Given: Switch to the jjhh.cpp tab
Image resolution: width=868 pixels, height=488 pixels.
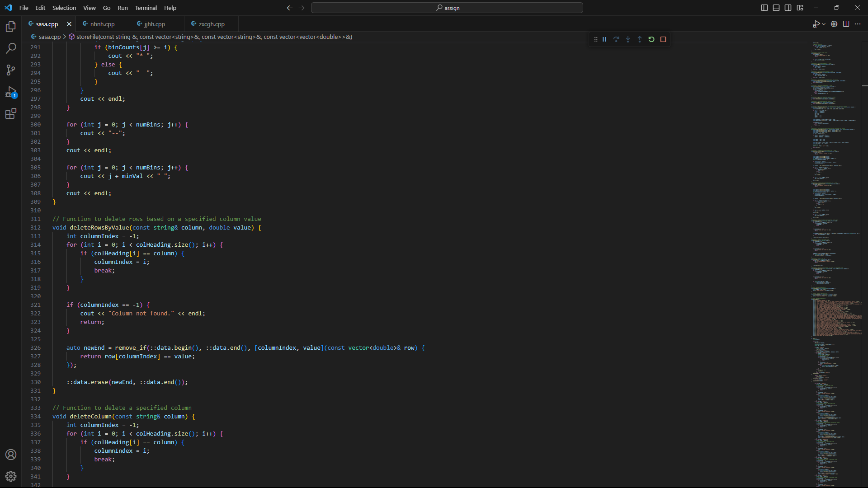Looking at the screenshot, I should [155, 23].
